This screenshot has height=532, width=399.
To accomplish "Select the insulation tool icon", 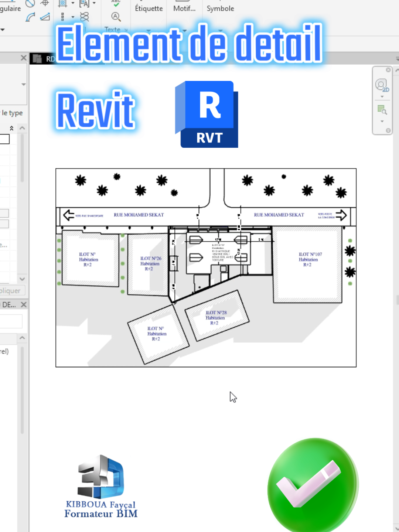I will click(x=85, y=17).
